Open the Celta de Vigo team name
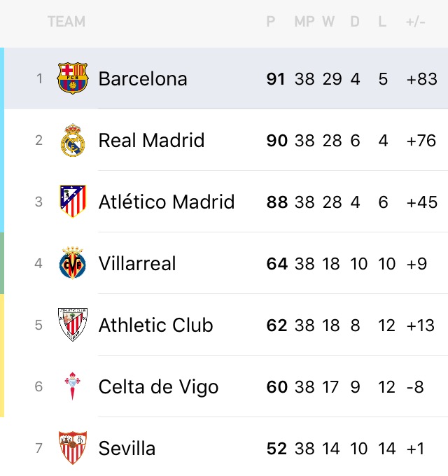This screenshot has height=476, width=448. click(158, 387)
